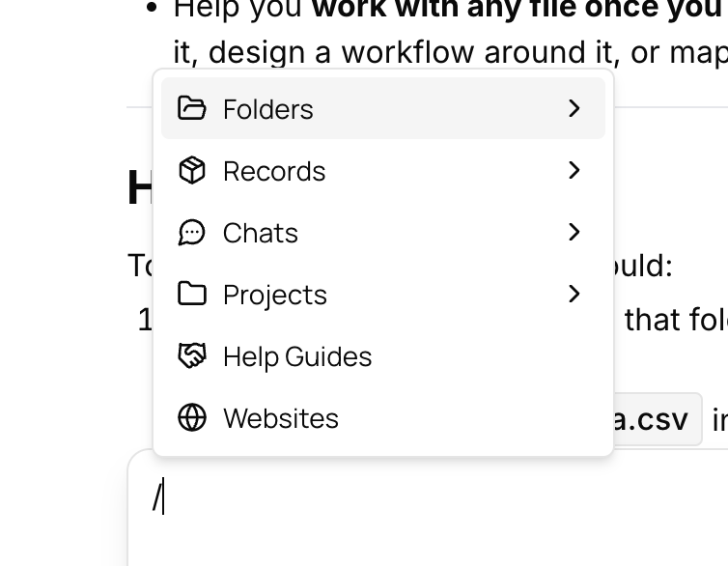The width and height of the screenshot is (728, 566).
Task: Expand the Chats submenu chevron
Action: (x=574, y=232)
